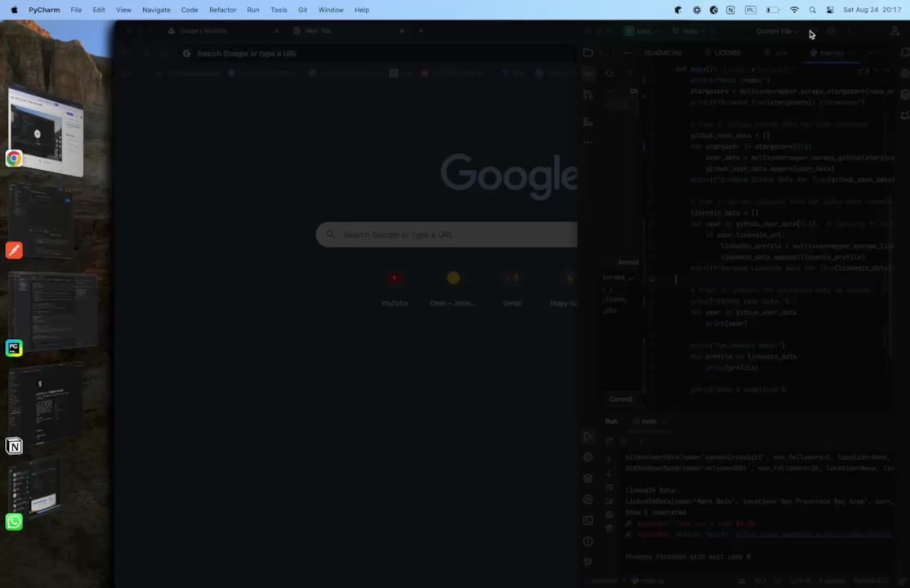Clear the Run console with trash icon
Viewport: 910px width, 588px height.
click(x=609, y=528)
